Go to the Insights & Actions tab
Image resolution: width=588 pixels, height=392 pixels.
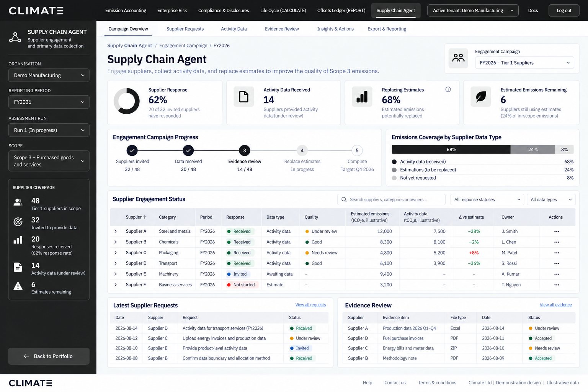tap(335, 29)
